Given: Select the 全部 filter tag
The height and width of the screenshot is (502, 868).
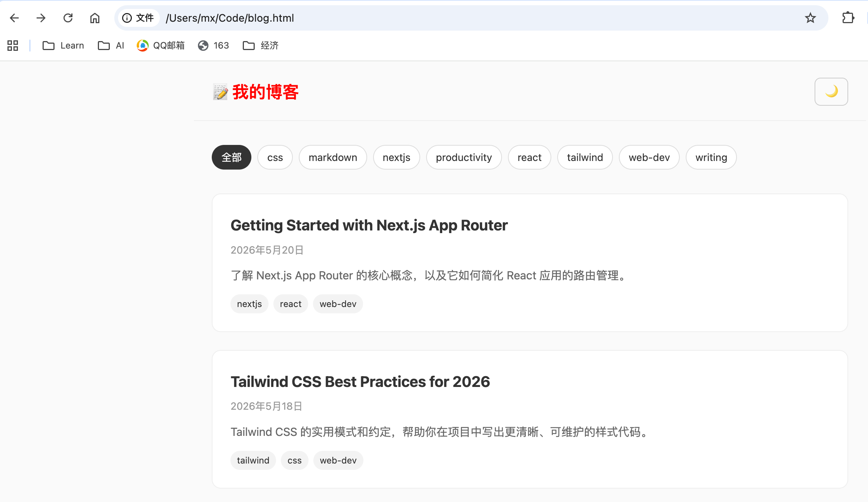Looking at the screenshot, I should pyautogui.click(x=232, y=157).
